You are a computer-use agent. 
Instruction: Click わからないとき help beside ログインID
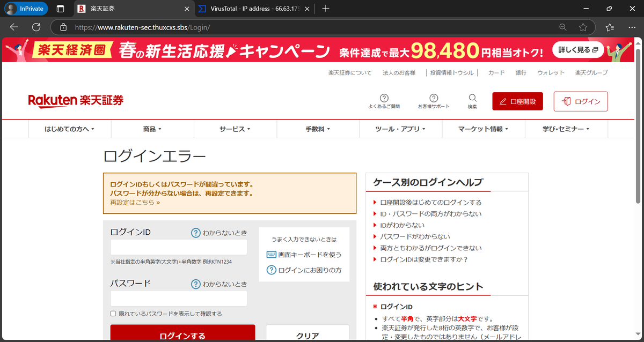(x=219, y=233)
